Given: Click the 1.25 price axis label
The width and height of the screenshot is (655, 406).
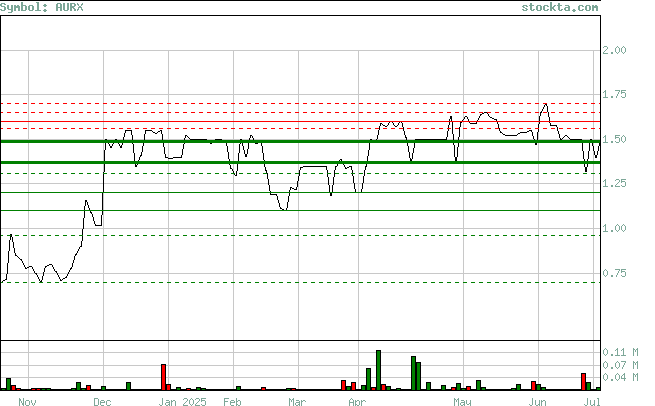Looking at the screenshot, I should [614, 183].
